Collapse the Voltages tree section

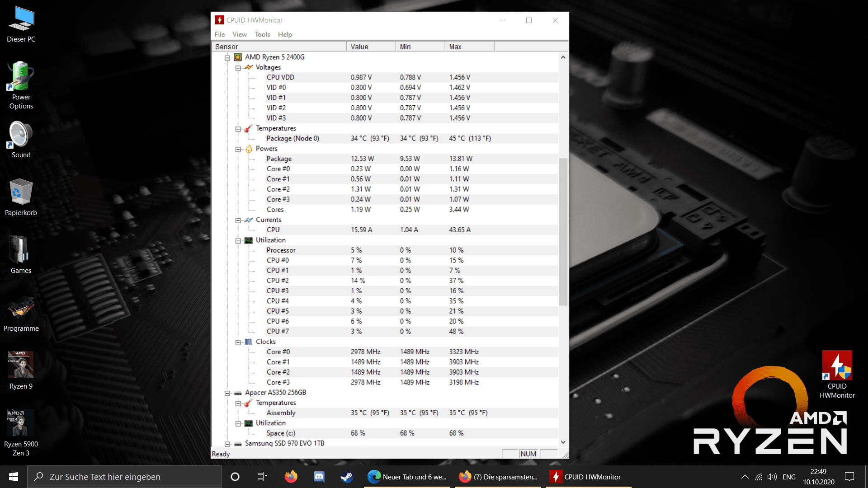(238, 68)
